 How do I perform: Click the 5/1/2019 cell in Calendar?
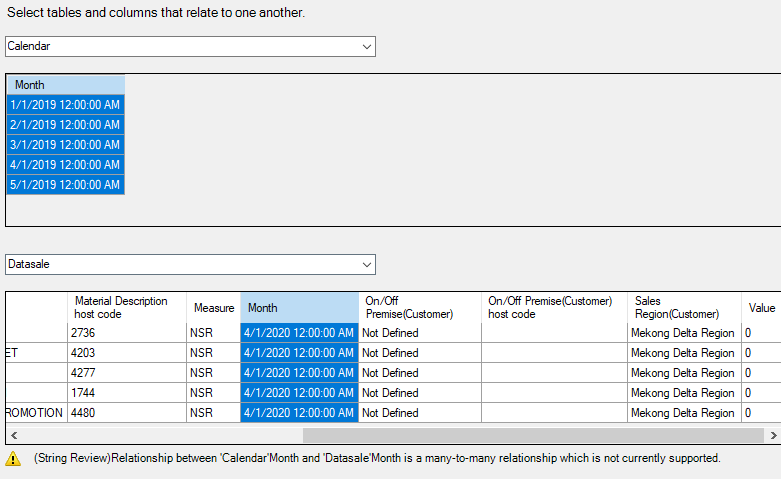[x=65, y=185]
